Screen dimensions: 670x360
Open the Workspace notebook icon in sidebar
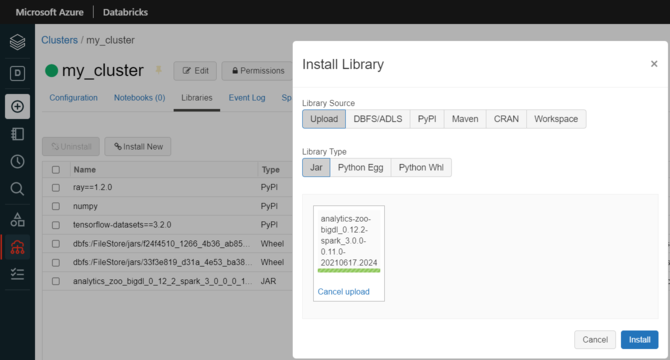point(18,134)
